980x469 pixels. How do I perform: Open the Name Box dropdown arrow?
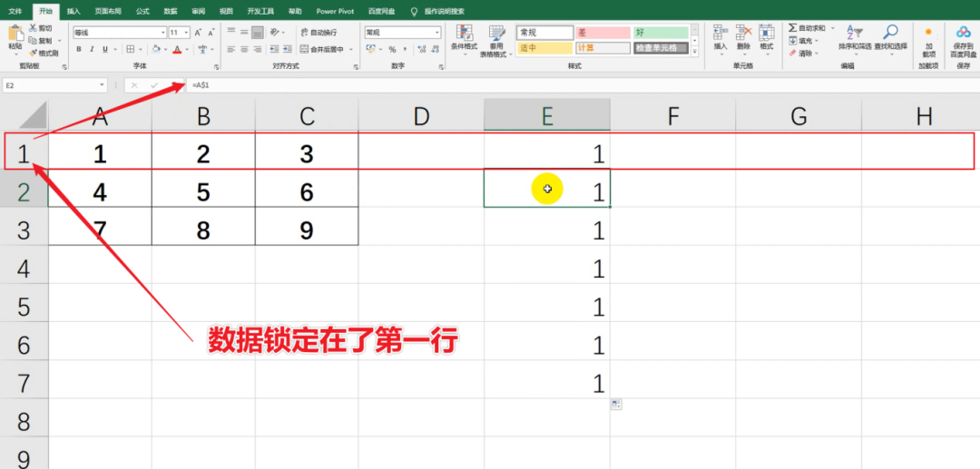tap(103, 85)
